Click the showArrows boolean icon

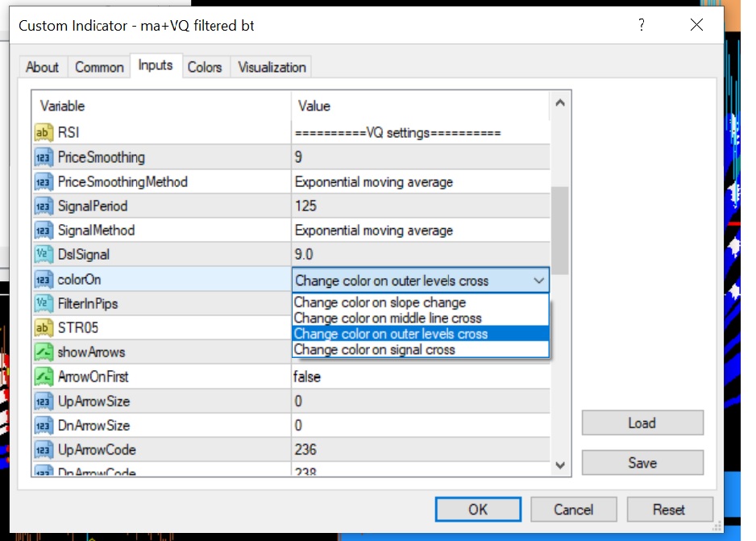(x=43, y=352)
